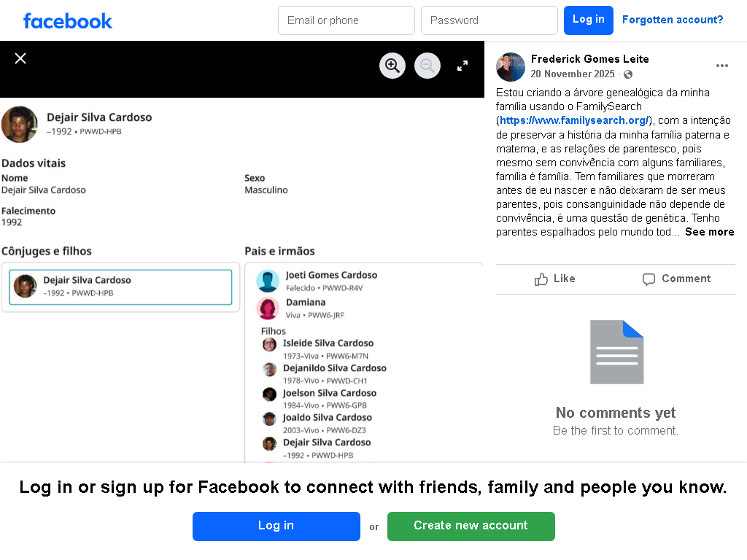Click the Pais e irmãos heading
Viewport: 747px width, 560px height.
pos(279,251)
